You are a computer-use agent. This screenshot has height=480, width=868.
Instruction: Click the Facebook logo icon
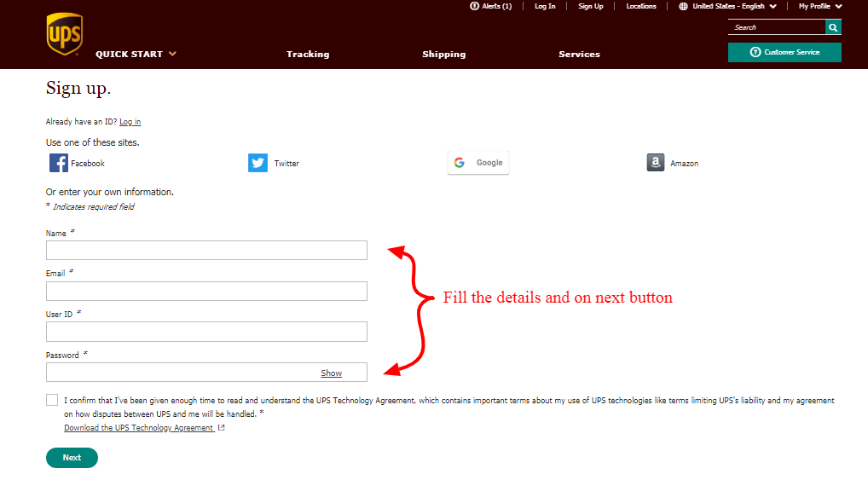point(59,163)
